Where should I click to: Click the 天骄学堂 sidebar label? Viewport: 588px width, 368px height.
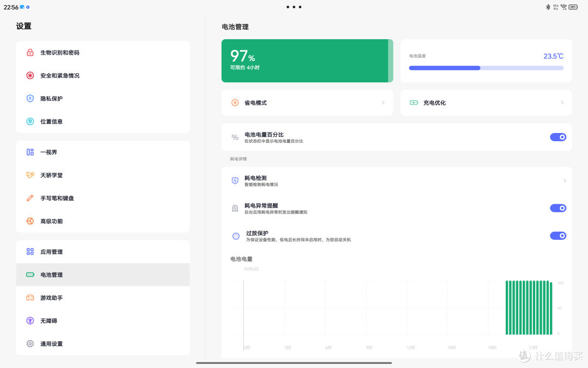pos(51,175)
